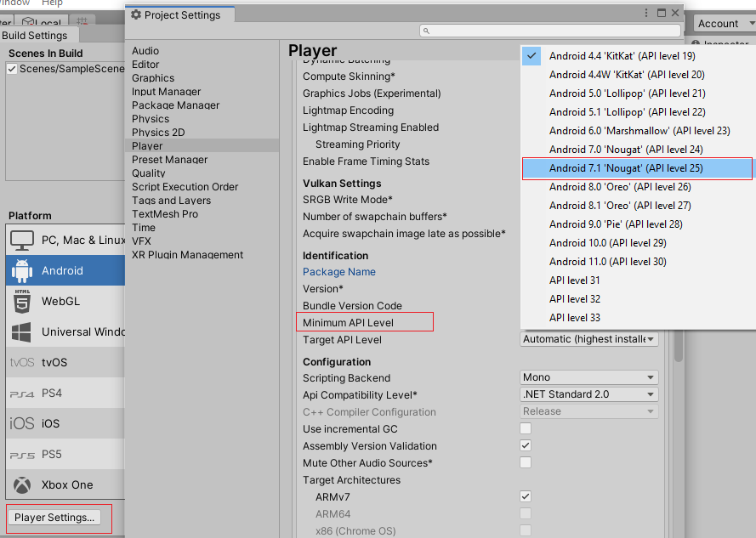The image size is (756, 538).
Task: Click the tvOS platform icon
Action: click(x=22, y=363)
